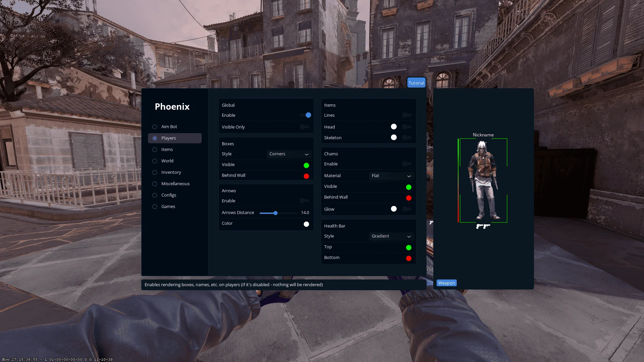Adjust the Arrows Distance slider
This screenshot has width=644, height=362.
click(276, 213)
